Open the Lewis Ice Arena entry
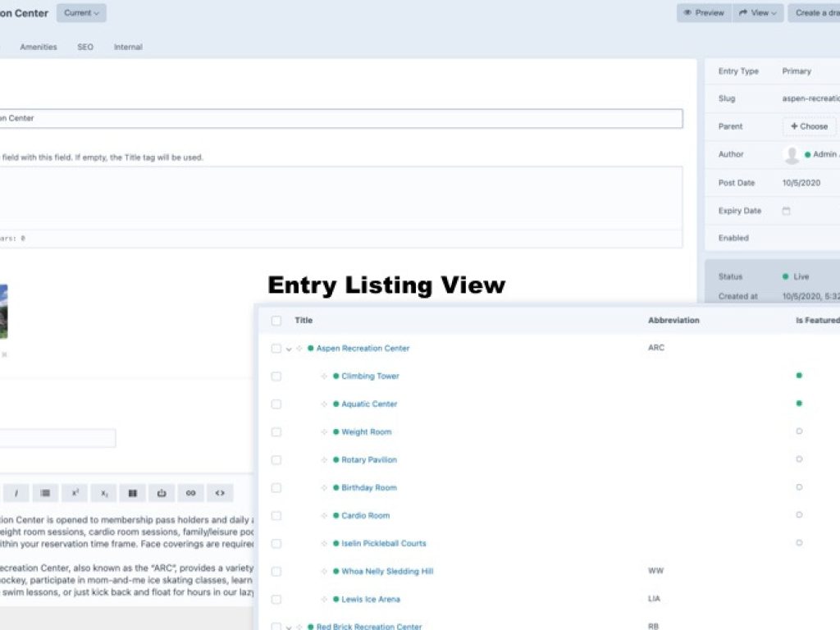Screen dimensions: 840x630 (370, 599)
